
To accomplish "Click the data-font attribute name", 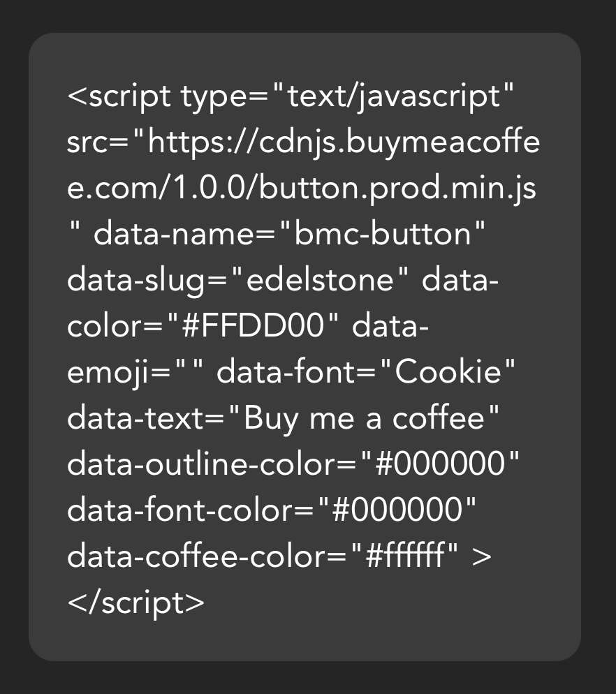I will point(286,372).
